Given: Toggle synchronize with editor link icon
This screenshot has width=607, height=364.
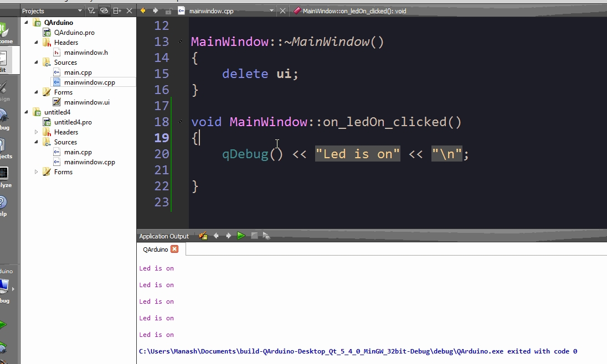Looking at the screenshot, I should 104,11.
